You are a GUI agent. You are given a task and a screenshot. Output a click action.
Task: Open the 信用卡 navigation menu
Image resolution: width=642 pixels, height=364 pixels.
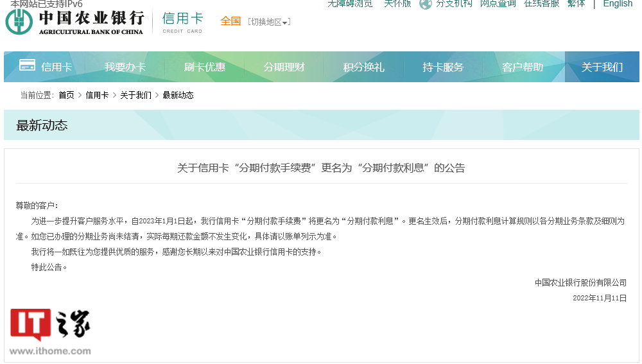pos(56,67)
